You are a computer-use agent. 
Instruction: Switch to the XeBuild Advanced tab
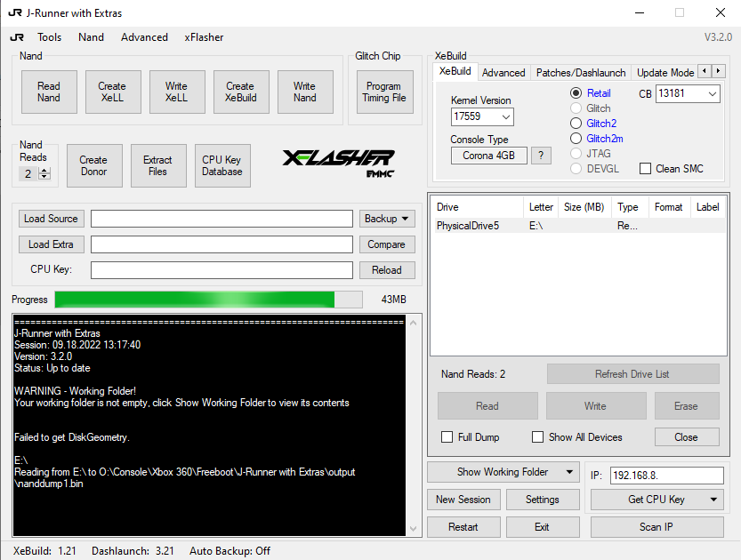(x=503, y=73)
